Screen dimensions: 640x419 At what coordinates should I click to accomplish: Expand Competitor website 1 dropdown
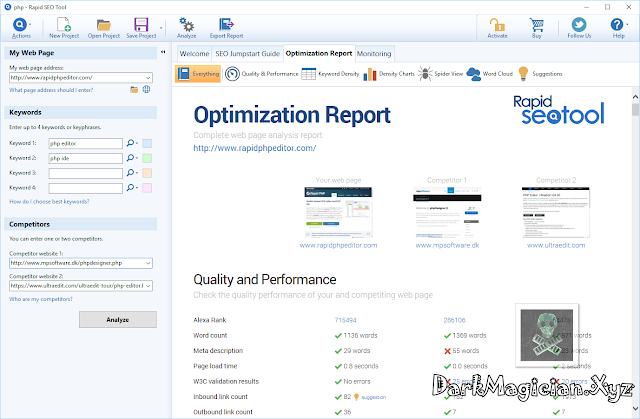point(148,263)
